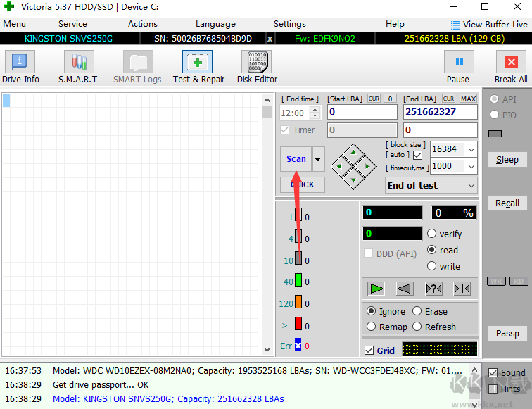Select the Remap error action
The image size is (532, 409).
(372, 327)
